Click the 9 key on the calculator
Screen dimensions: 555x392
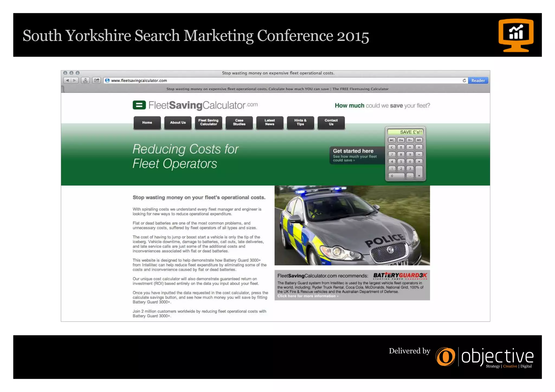coord(410,154)
